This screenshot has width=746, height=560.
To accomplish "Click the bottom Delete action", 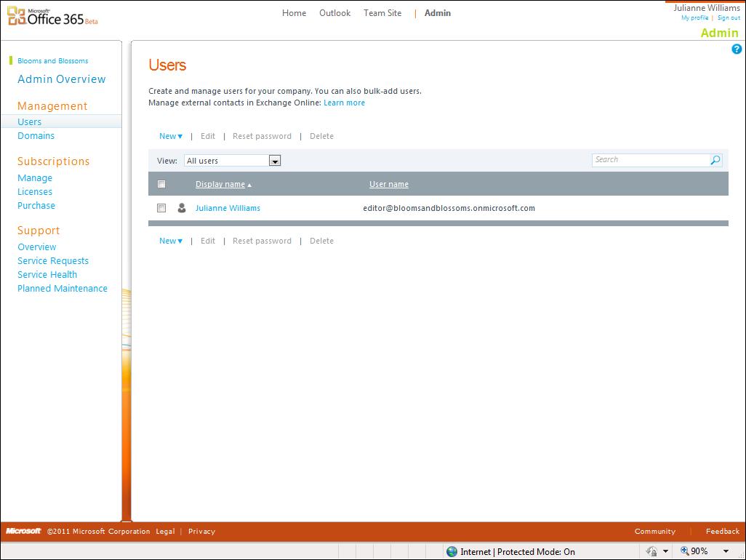I will point(321,241).
